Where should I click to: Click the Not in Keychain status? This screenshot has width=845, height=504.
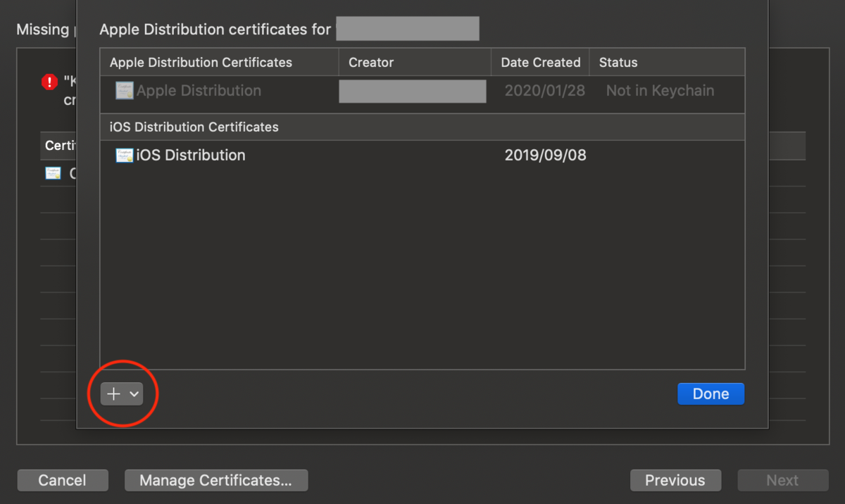pos(660,91)
